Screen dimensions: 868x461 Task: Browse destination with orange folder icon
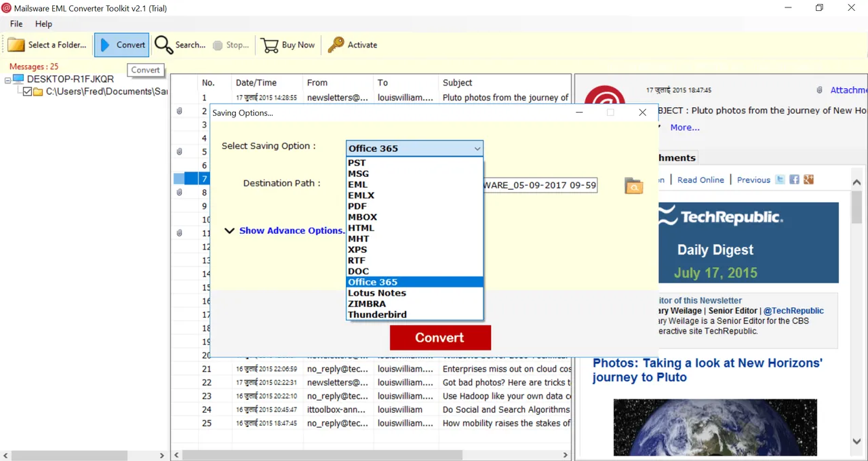point(633,185)
